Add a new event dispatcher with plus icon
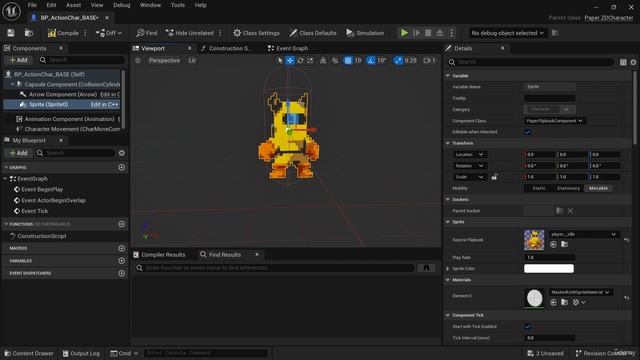The image size is (640, 360). (x=122, y=273)
